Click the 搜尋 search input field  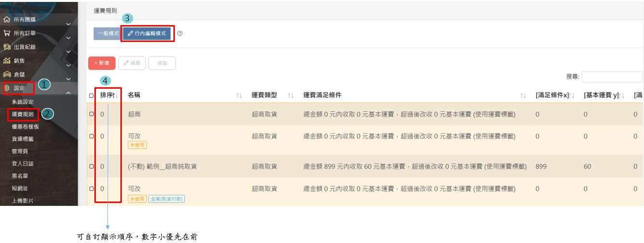612,77
